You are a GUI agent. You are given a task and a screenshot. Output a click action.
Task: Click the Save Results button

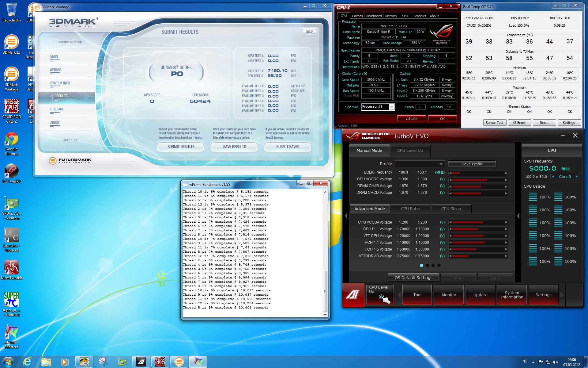click(234, 147)
